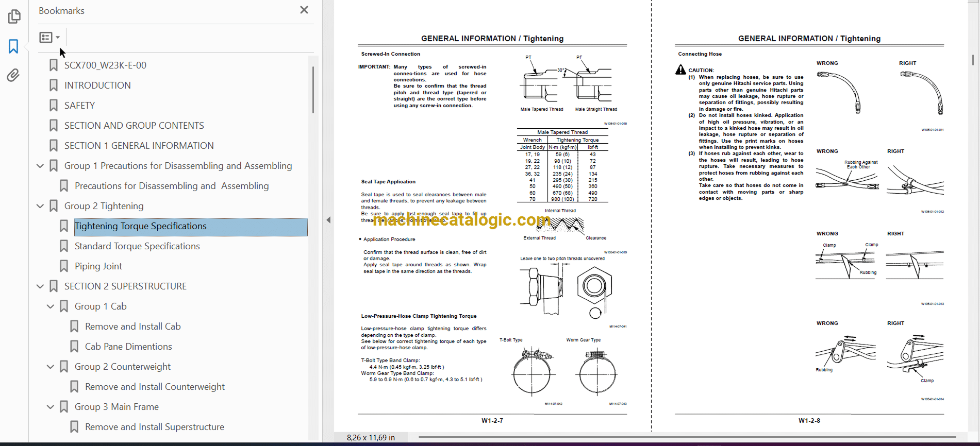
Task: Go to the INTRODUCTION bookmark
Action: (x=97, y=85)
